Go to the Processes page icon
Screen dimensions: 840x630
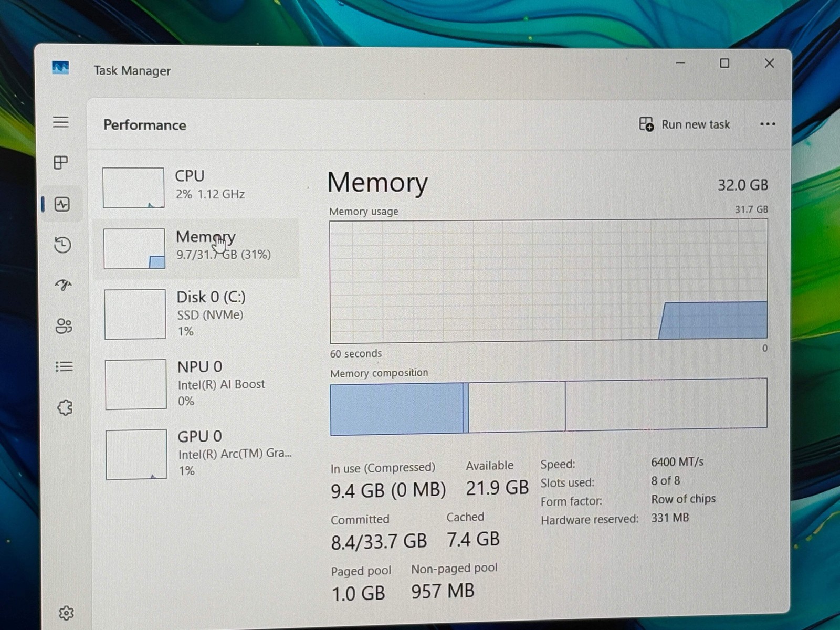point(61,163)
